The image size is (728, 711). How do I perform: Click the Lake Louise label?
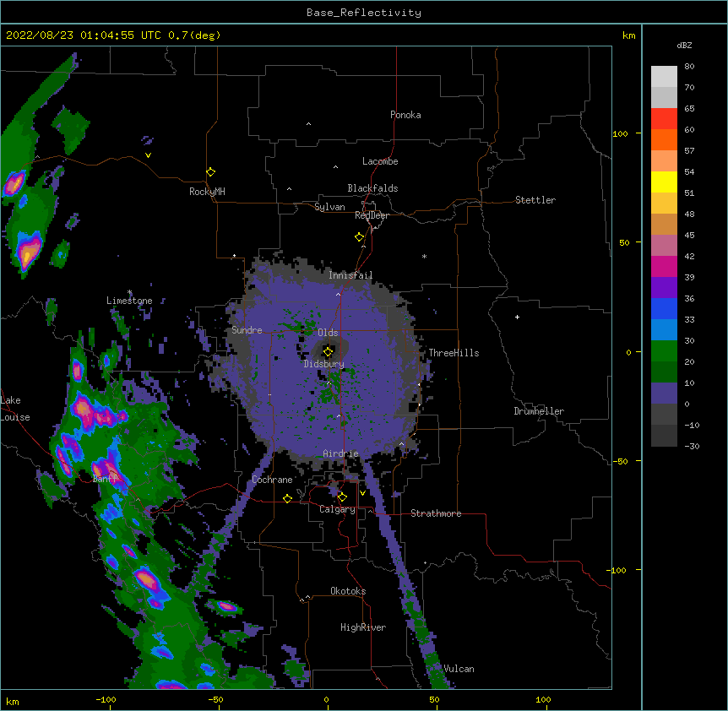pos(15,409)
